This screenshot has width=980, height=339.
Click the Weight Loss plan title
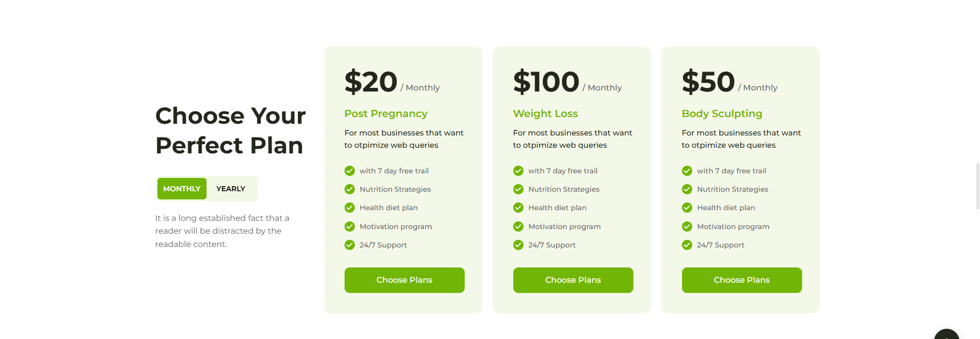pyautogui.click(x=545, y=114)
